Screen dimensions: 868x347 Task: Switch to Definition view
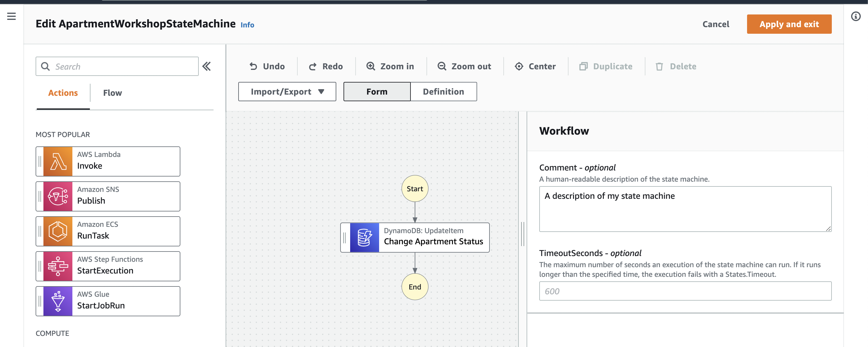tap(443, 92)
